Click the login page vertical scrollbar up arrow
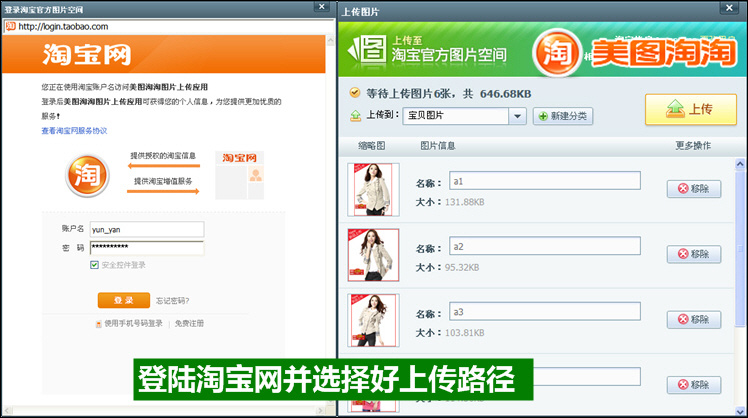Viewport: 748px width, 418px height. [x=331, y=40]
